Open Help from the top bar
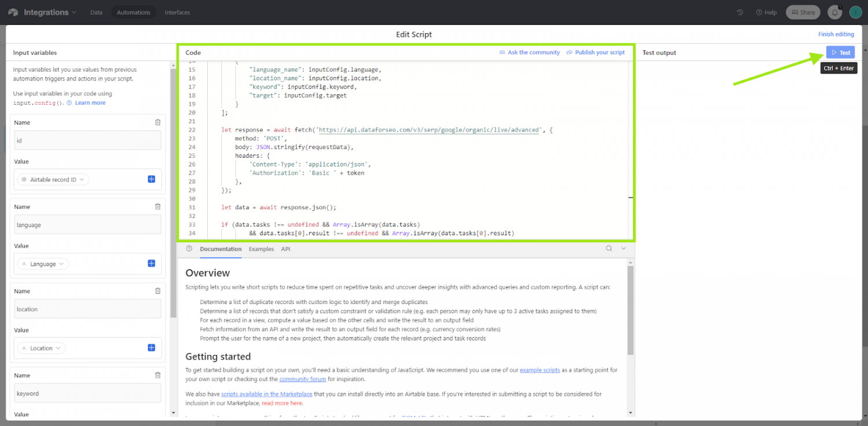The width and height of the screenshot is (868, 426). (766, 12)
